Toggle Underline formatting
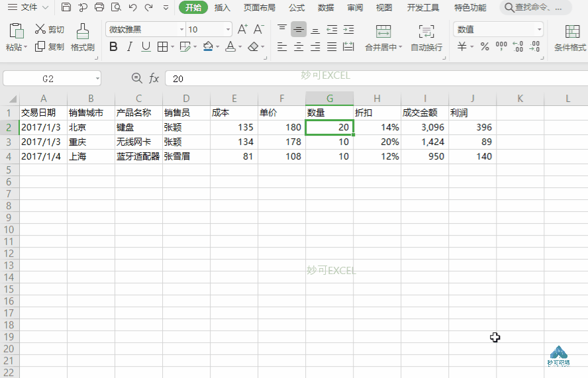Image resolution: width=588 pixels, height=378 pixels. (x=146, y=47)
